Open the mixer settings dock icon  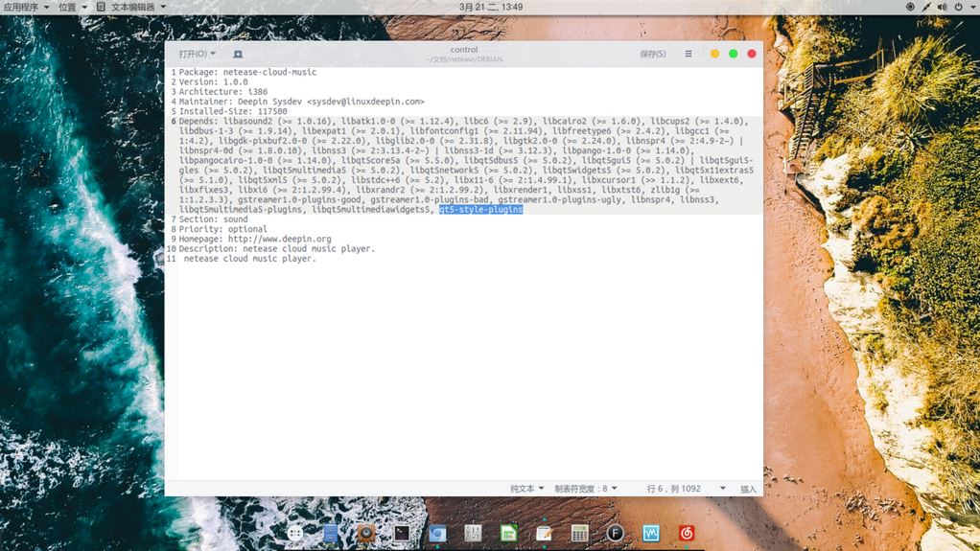[473, 533]
